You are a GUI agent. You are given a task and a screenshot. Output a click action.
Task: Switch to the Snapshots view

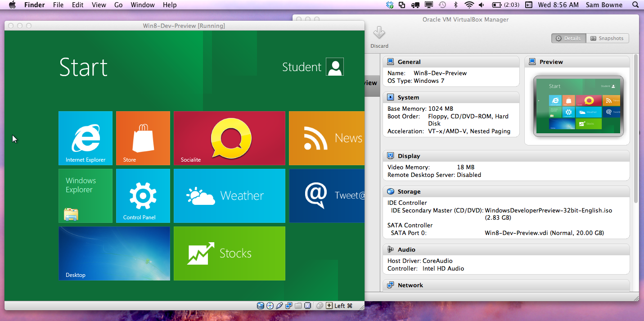click(x=607, y=38)
